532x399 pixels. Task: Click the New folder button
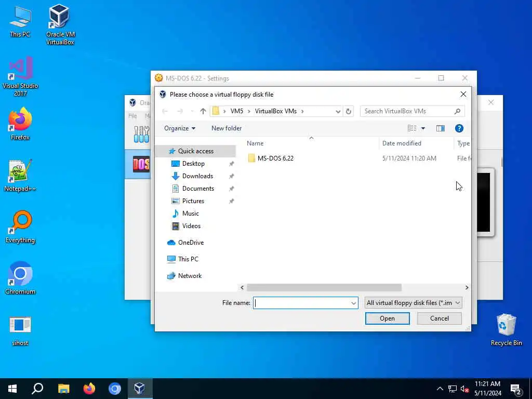click(x=227, y=128)
